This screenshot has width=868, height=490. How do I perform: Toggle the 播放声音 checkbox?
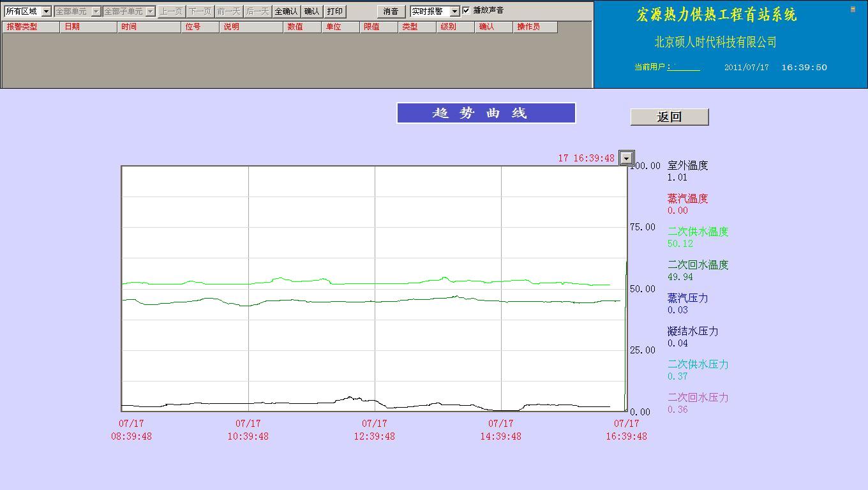click(x=466, y=11)
